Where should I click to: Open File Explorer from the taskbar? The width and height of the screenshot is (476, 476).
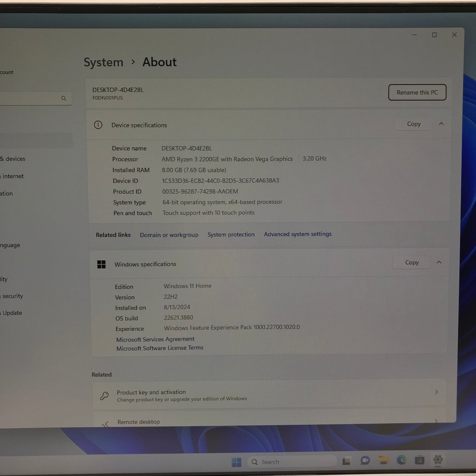(x=383, y=460)
